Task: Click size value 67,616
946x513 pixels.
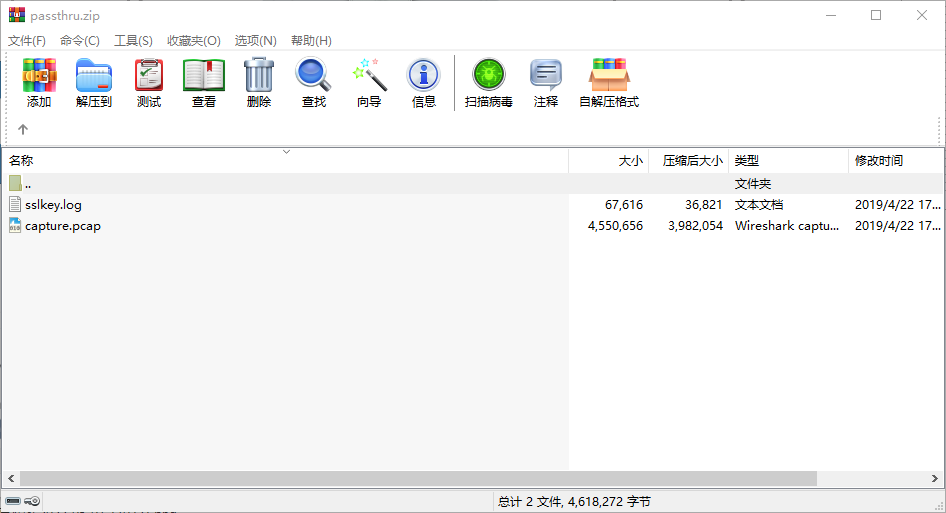Action: pyautogui.click(x=624, y=205)
